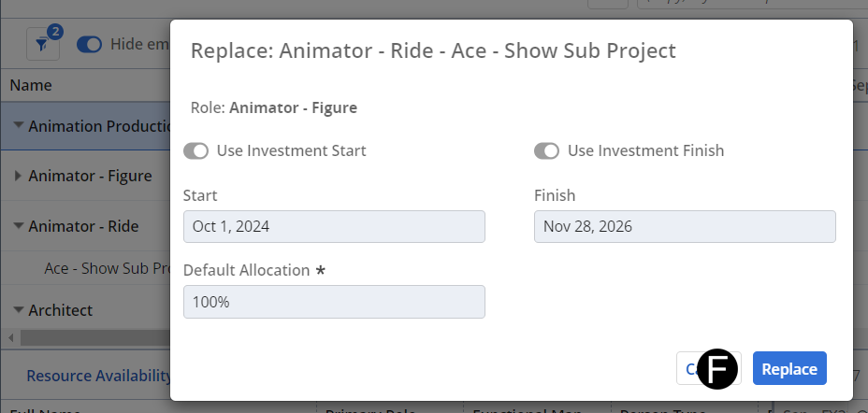Enable Use Investment Start toggle
Image resolution: width=868 pixels, height=413 pixels.
[x=195, y=151]
